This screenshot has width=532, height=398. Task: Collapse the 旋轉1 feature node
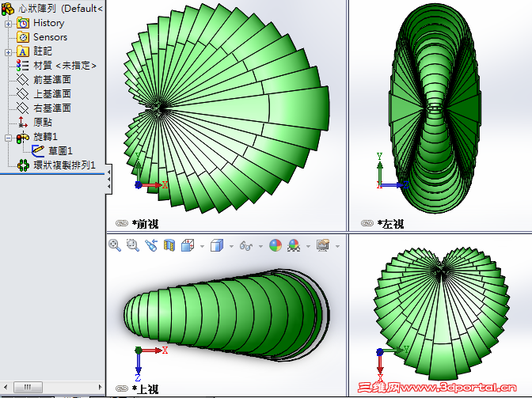8,138
